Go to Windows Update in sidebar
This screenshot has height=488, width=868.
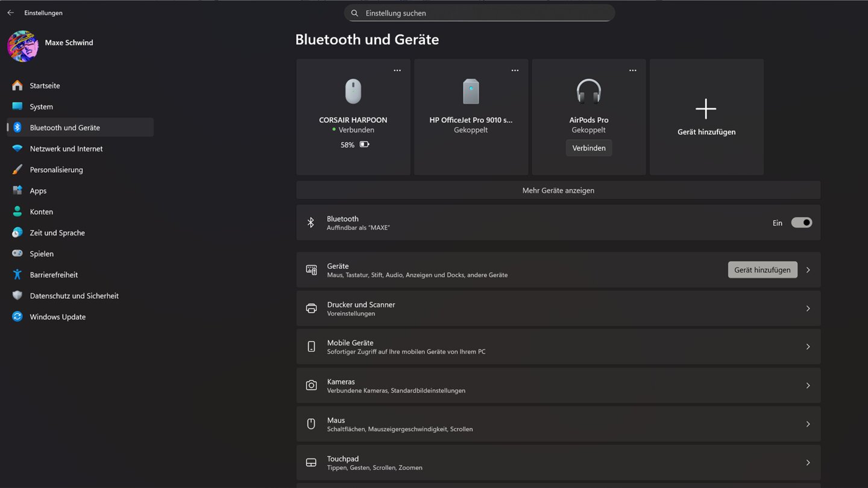point(58,317)
